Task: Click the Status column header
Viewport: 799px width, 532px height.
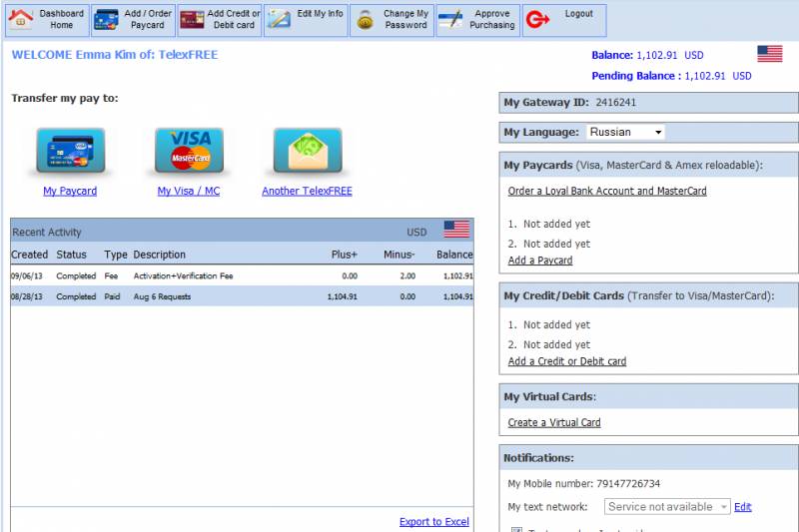Action: pos(71,255)
